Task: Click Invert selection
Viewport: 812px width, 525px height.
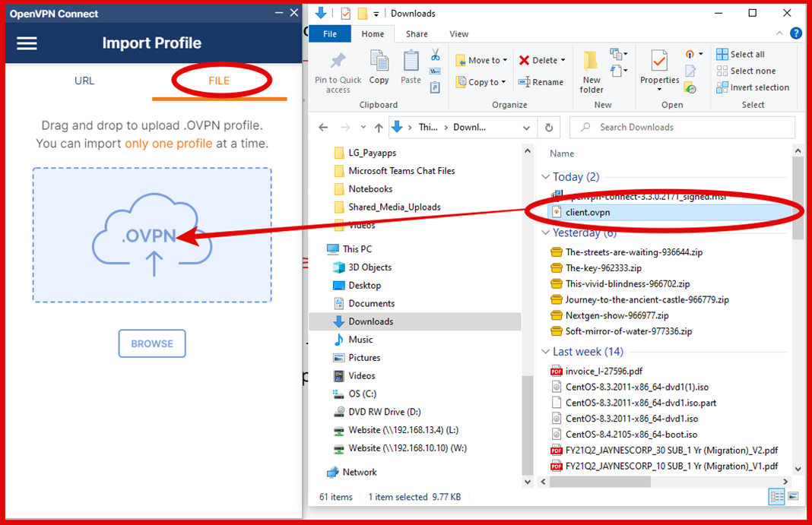Action: coord(753,87)
